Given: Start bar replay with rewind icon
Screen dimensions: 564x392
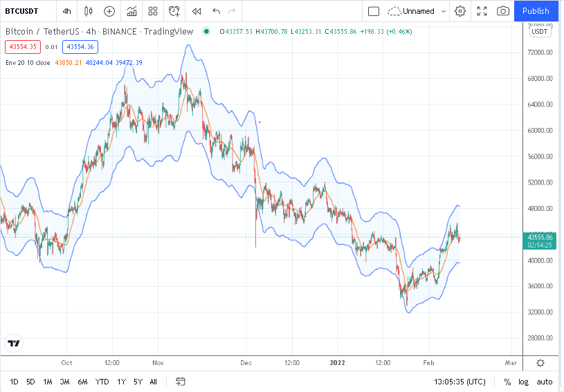Looking at the screenshot, I should tap(197, 12).
